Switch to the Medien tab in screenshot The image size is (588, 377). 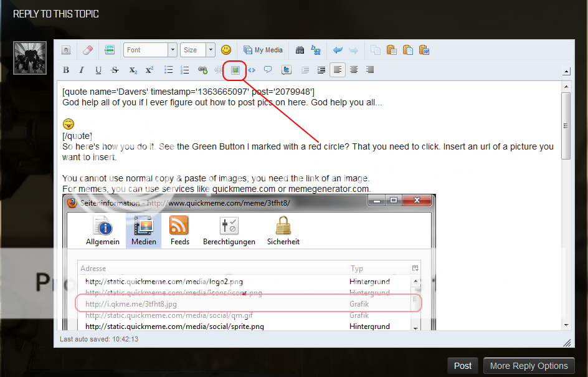pyautogui.click(x=143, y=231)
